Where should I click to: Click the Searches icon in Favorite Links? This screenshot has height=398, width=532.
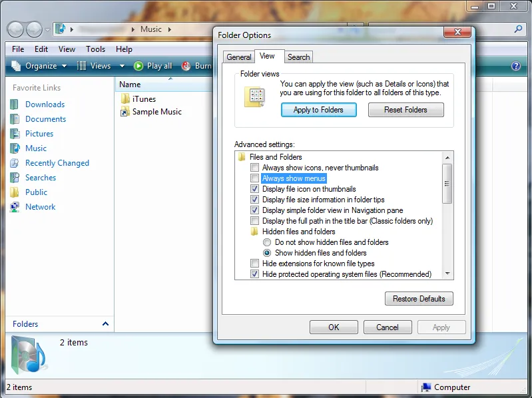15,178
